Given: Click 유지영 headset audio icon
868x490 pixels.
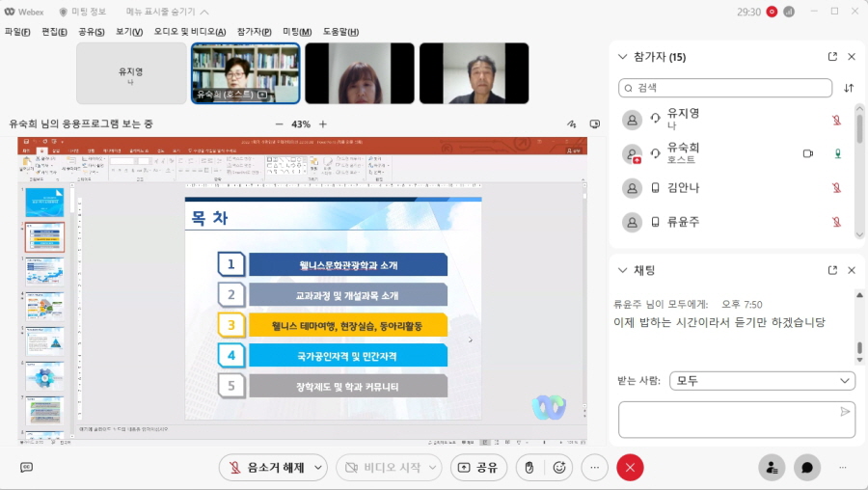Looking at the screenshot, I should [x=655, y=118].
